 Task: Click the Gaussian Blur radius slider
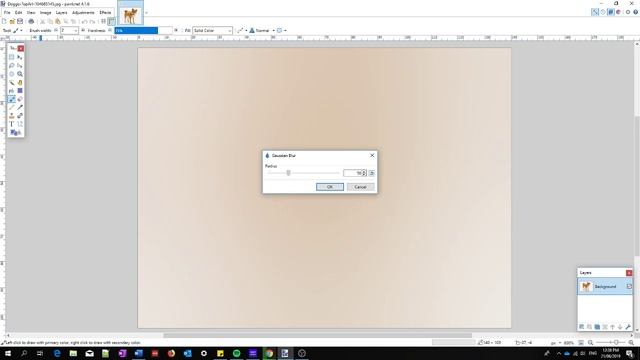(x=303, y=173)
